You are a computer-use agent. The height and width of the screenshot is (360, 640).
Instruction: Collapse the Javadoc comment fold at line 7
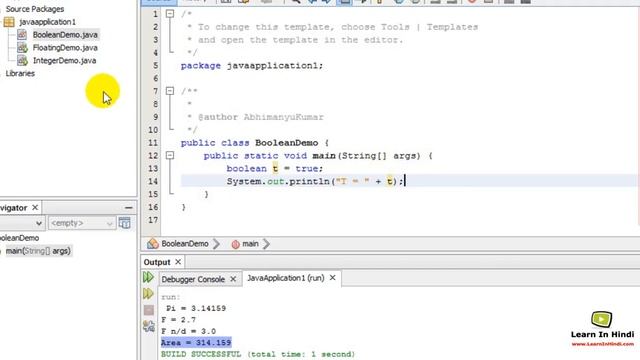pos(170,91)
